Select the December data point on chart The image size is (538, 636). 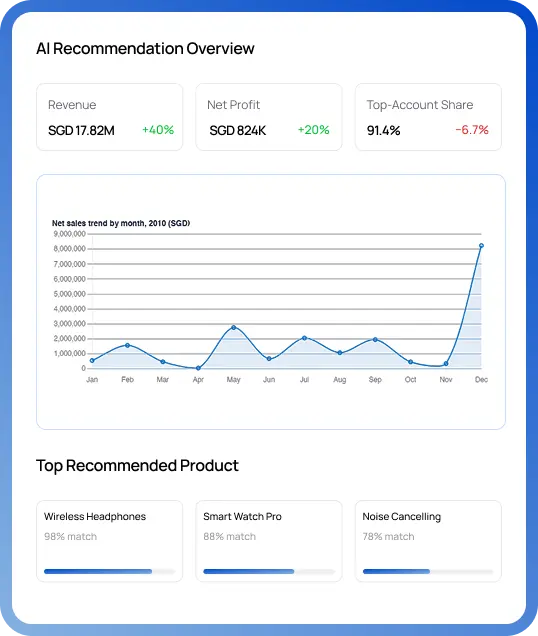481,245
